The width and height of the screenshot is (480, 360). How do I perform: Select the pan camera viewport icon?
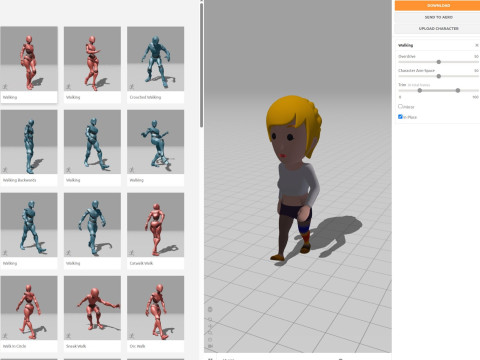(x=210, y=326)
